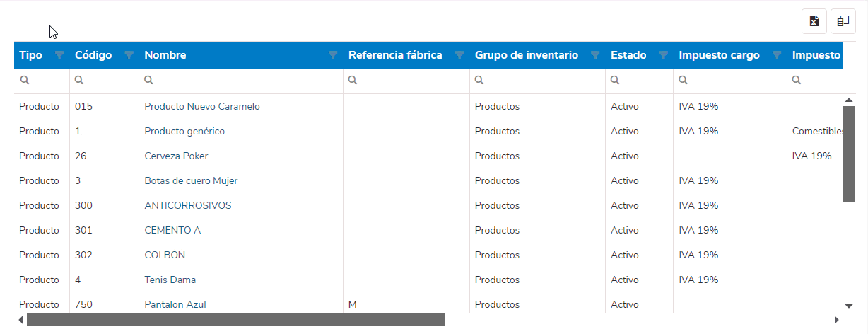Click the Código search filter field

point(105,81)
